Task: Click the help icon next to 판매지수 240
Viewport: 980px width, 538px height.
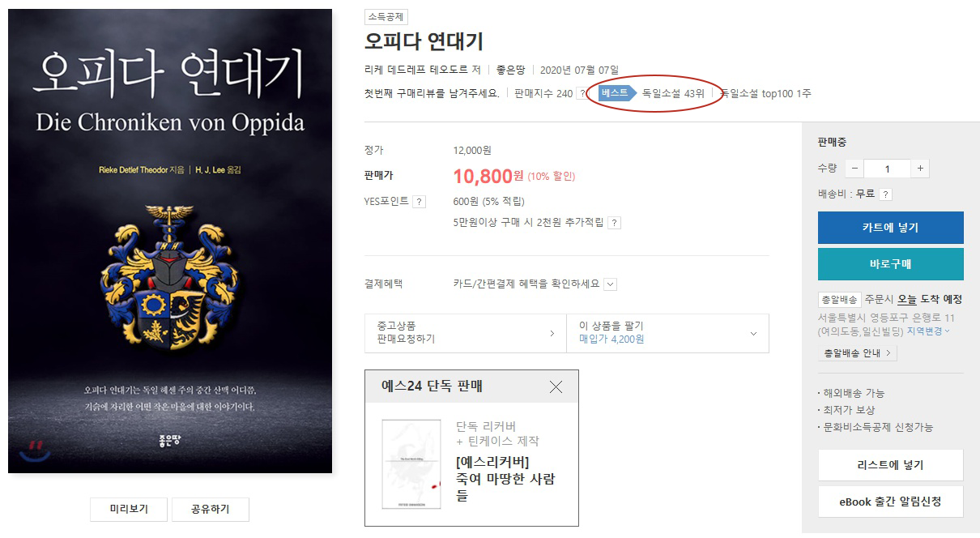Action: [582, 94]
